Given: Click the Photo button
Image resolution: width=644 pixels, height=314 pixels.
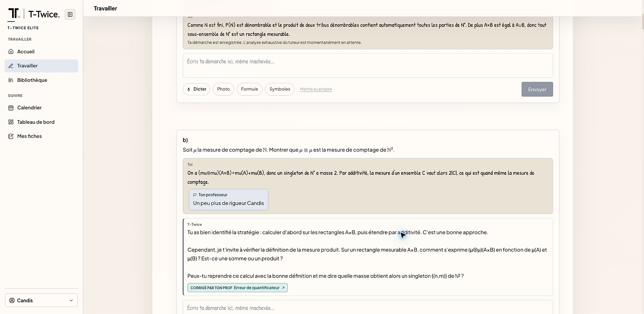Looking at the screenshot, I should point(223,89).
